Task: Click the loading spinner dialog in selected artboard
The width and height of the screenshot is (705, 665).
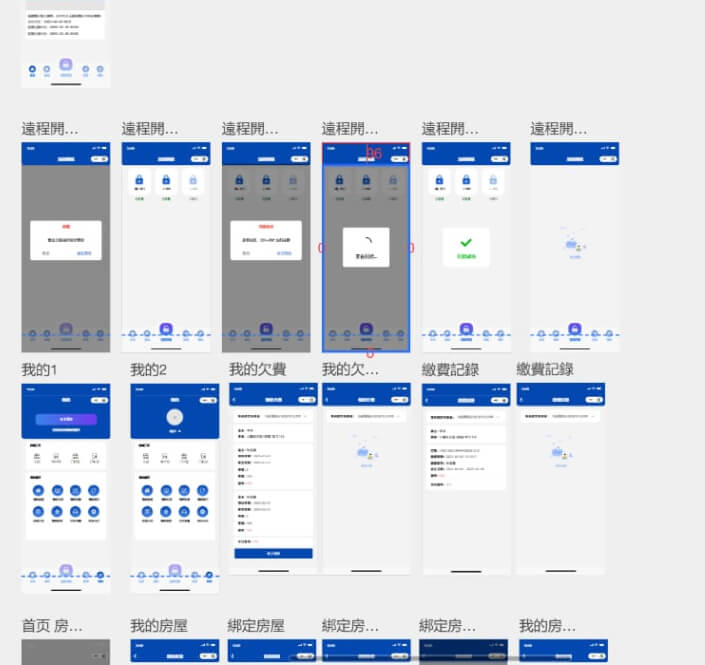Action: pyautogui.click(x=365, y=245)
